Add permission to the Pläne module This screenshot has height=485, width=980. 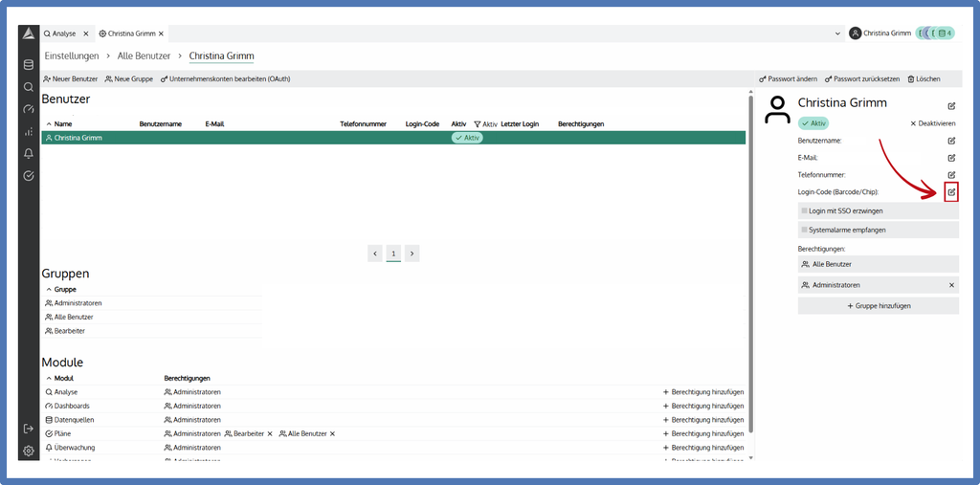pyautogui.click(x=703, y=433)
